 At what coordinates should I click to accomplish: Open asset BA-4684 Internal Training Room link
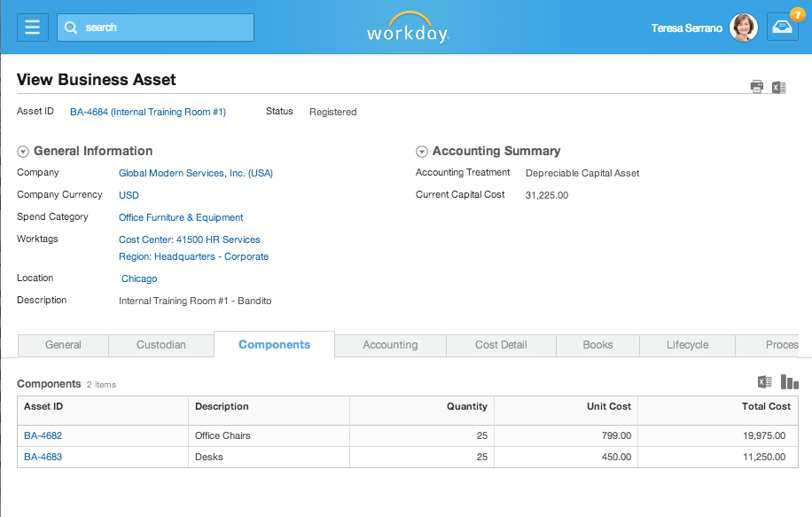point(147,112)
